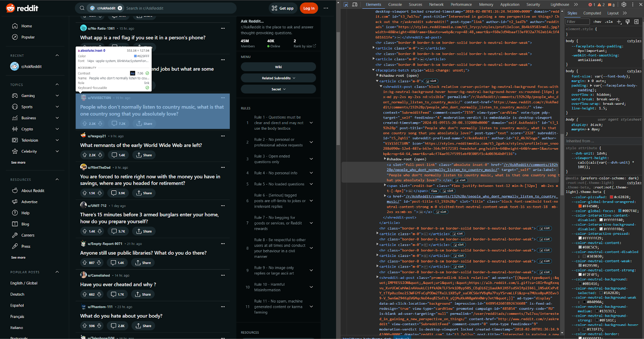Expand Rule 1 questions must be clear
The image size is (644, 339).
pos(311,123)
